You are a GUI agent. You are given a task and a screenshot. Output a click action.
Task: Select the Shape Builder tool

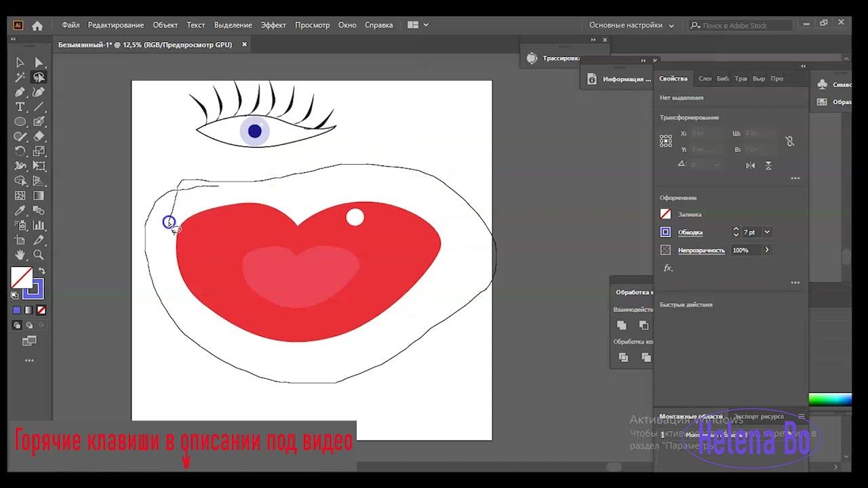point(20,181)
